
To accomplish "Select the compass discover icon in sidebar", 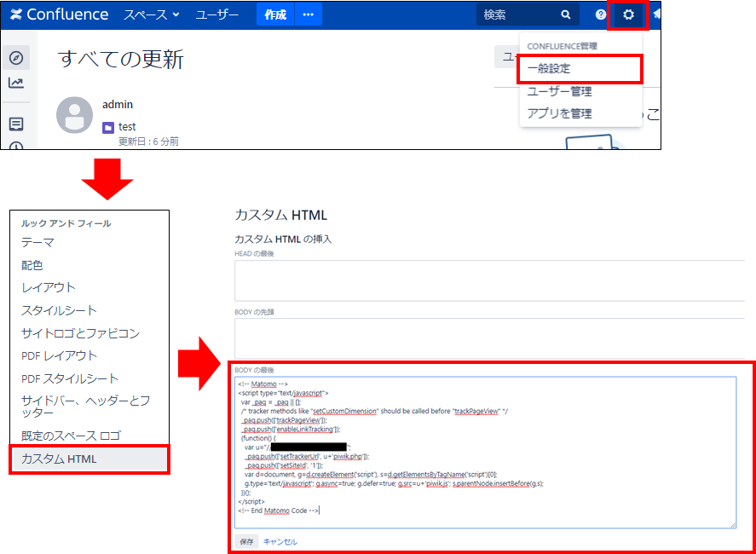I will click(15, 58).
